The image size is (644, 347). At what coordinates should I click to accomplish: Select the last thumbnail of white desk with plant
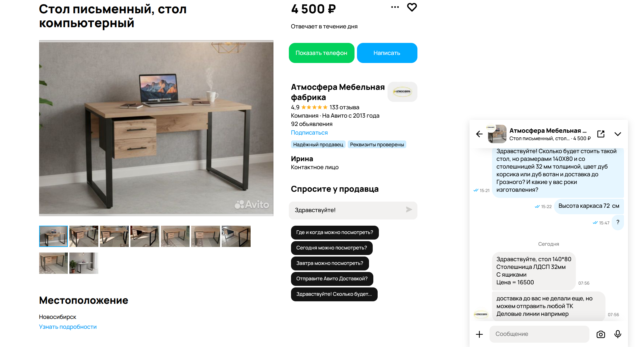pyautogui.click(x=84, y=263)
